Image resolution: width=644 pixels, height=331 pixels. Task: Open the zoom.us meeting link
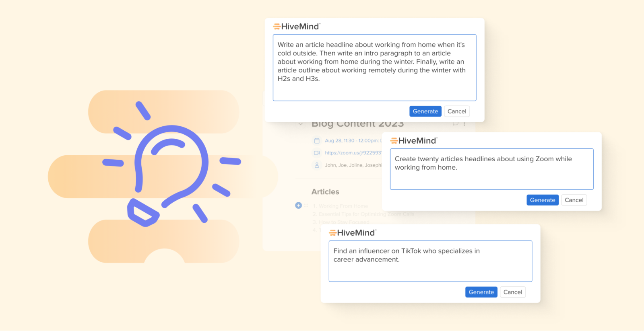click(x=353, y=153)
